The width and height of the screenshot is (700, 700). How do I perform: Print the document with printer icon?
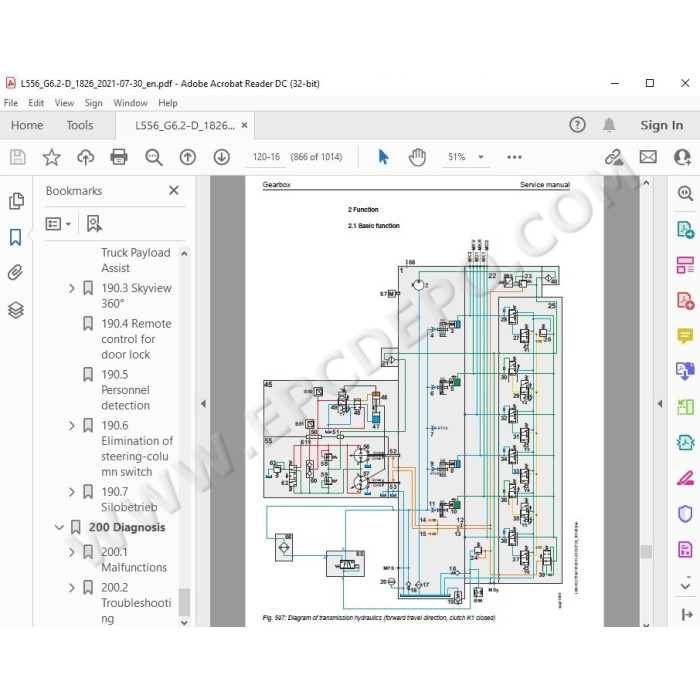coord(119,157)
